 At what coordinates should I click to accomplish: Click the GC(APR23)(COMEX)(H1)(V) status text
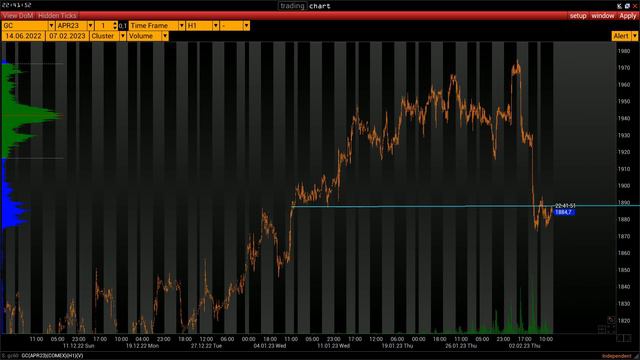pos(52,356)
